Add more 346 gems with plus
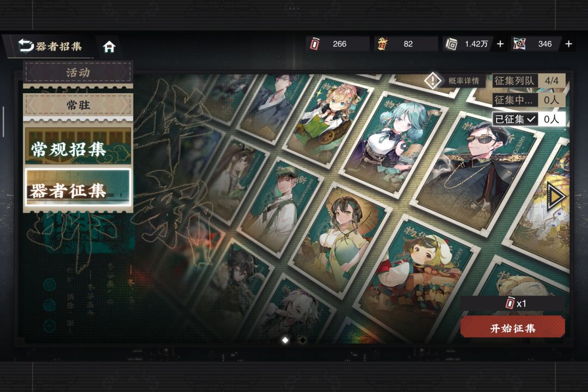Image resolution: width=588 pixels, height=392 pixels. (568, 44)
